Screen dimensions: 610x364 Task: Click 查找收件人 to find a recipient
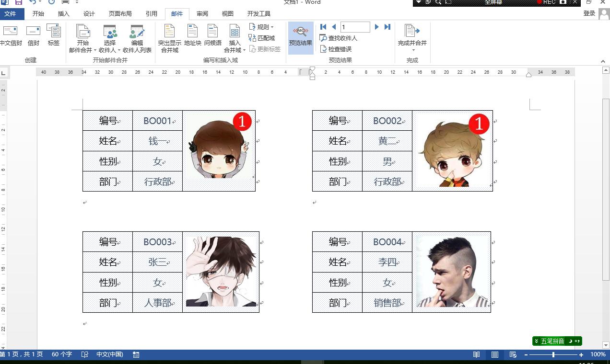pyautogui.click(x=342, y=38)
